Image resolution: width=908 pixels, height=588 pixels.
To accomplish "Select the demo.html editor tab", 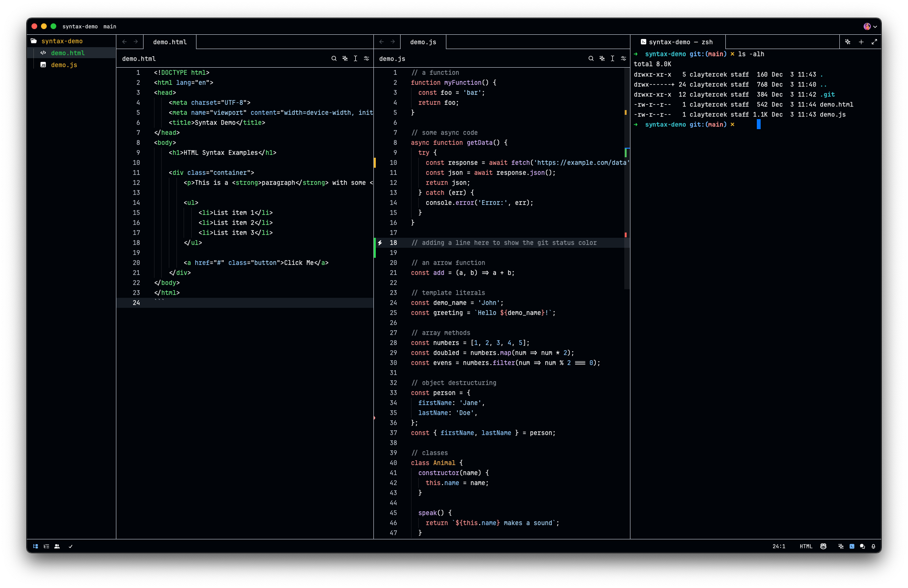I will tap(170, 42).
